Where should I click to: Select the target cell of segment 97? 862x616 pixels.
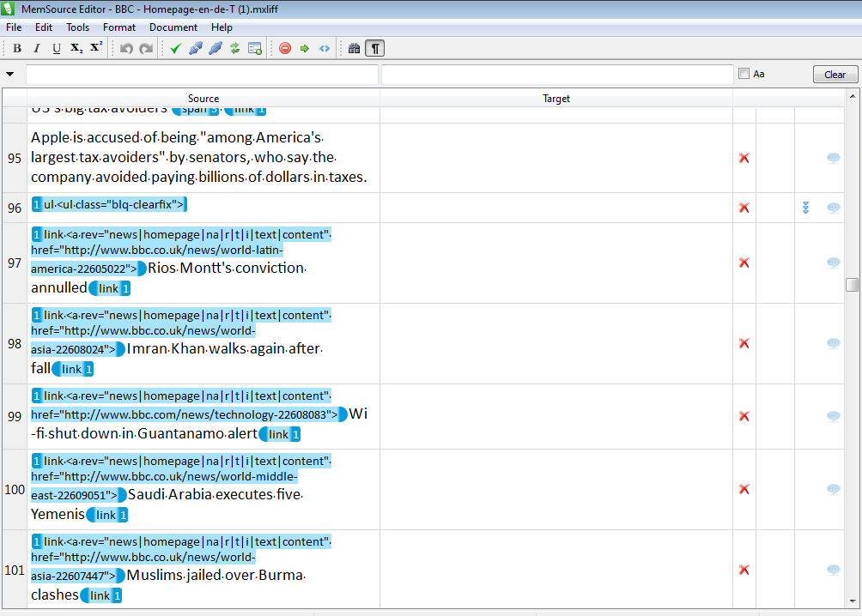point(556,263)
